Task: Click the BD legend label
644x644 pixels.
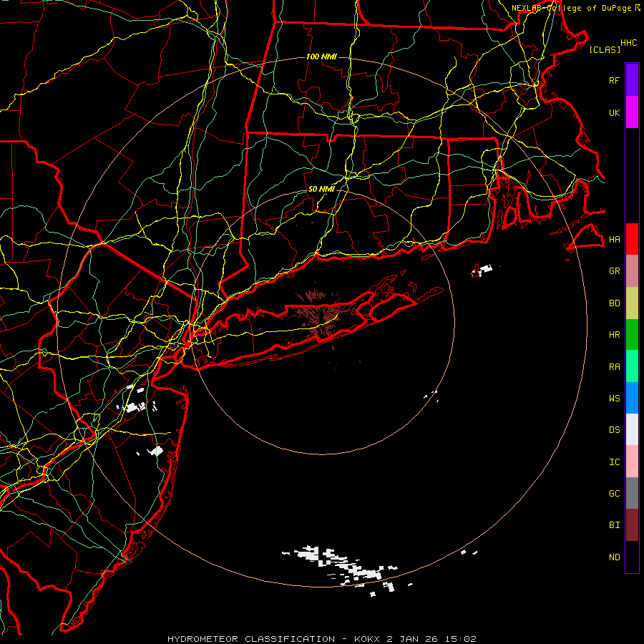Action: (x=614, y=303)
